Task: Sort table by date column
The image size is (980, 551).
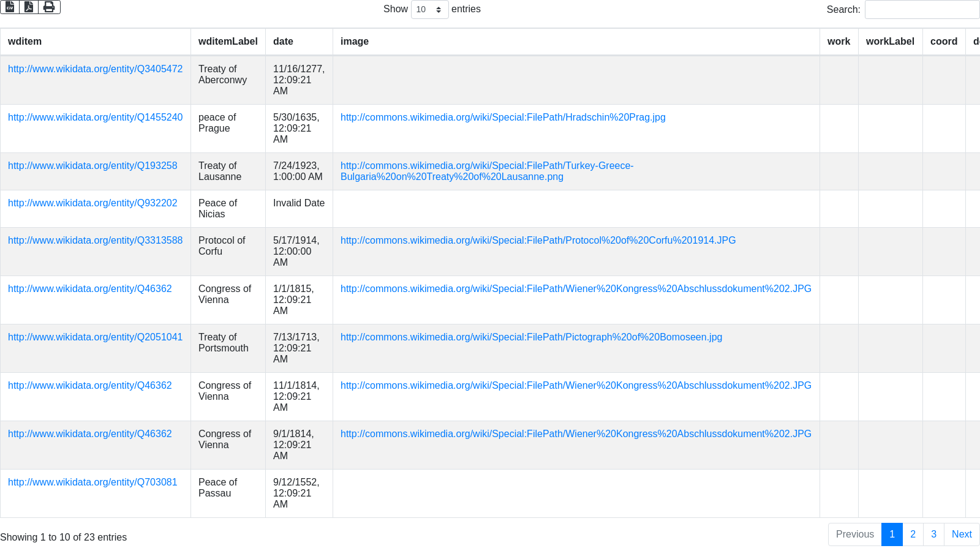Action: (x=283, y=42)
